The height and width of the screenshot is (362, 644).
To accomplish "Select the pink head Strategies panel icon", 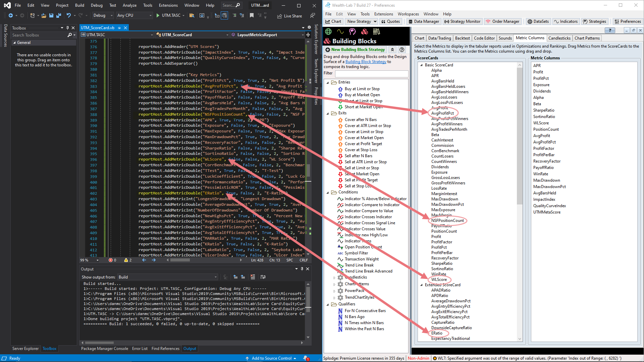I will 353,32.
